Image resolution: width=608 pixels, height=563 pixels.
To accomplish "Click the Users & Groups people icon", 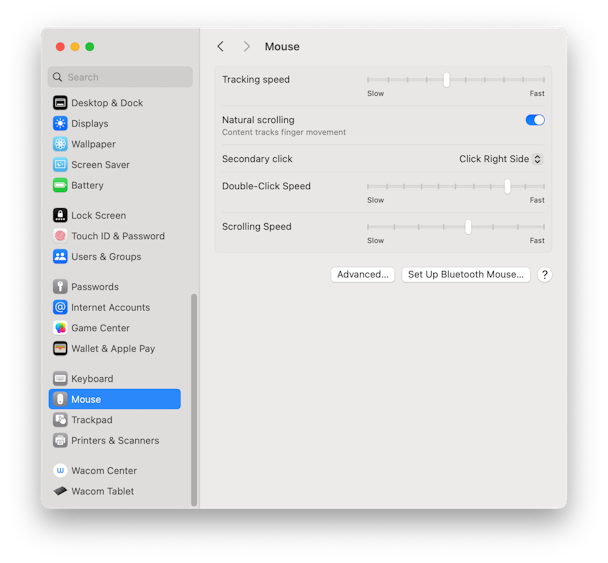I will point(60,256).
